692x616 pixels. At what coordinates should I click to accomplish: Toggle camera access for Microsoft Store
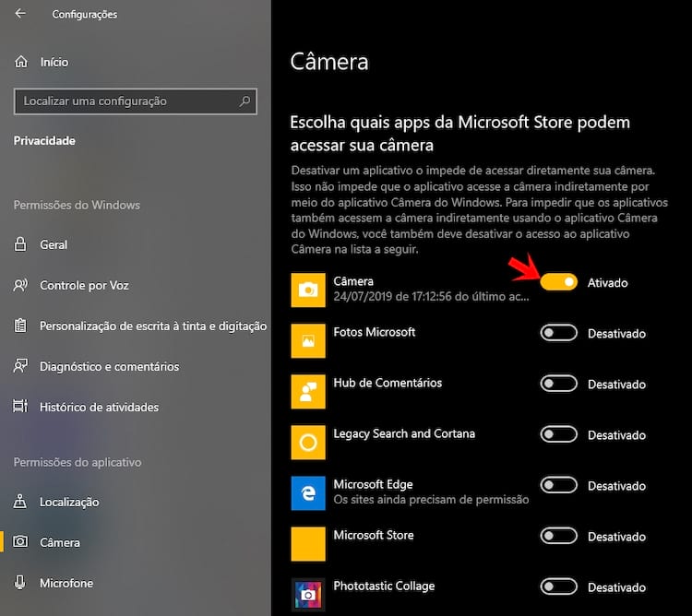(x=558, y=536)
